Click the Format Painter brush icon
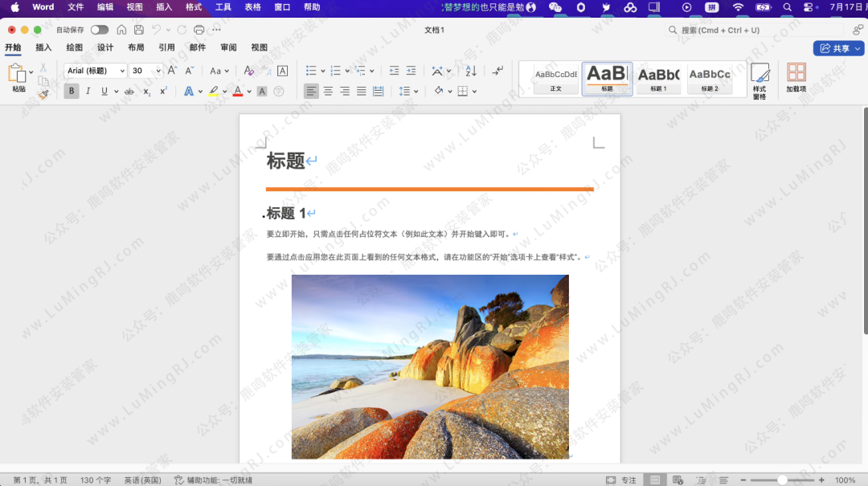The width and height of the screenshot is (868, 486). point(43,94)
